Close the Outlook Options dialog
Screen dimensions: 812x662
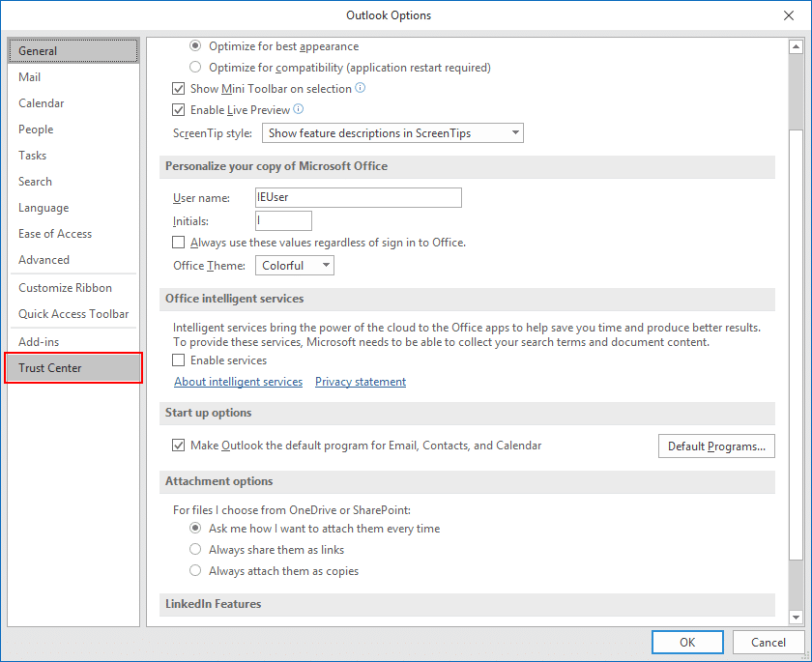coord(788,15)
